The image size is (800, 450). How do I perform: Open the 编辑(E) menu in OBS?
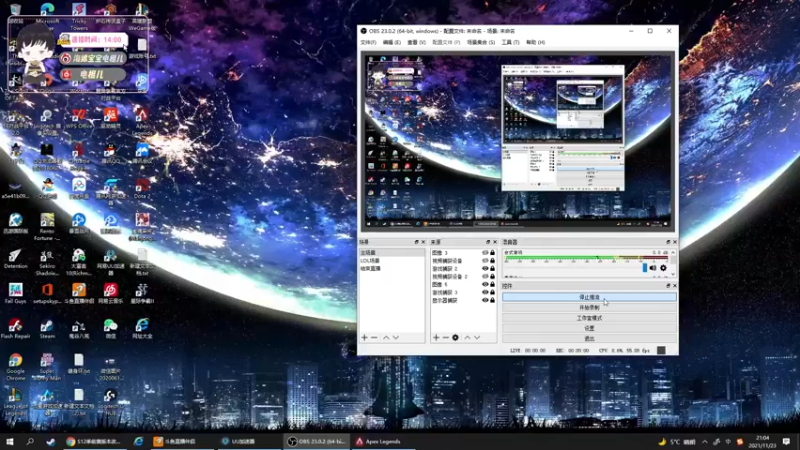pyautogui.click(x=391, y=42)
